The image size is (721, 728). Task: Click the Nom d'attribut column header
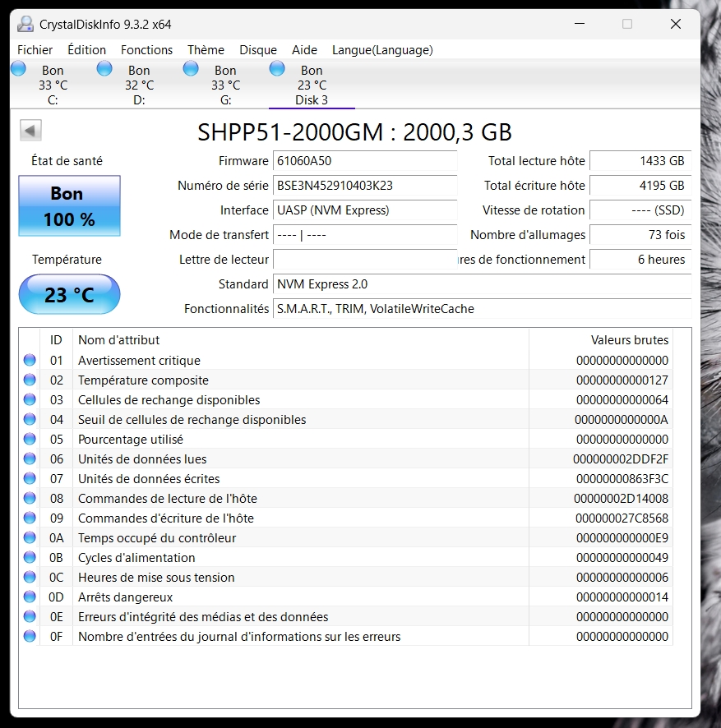tap(301, 340)
